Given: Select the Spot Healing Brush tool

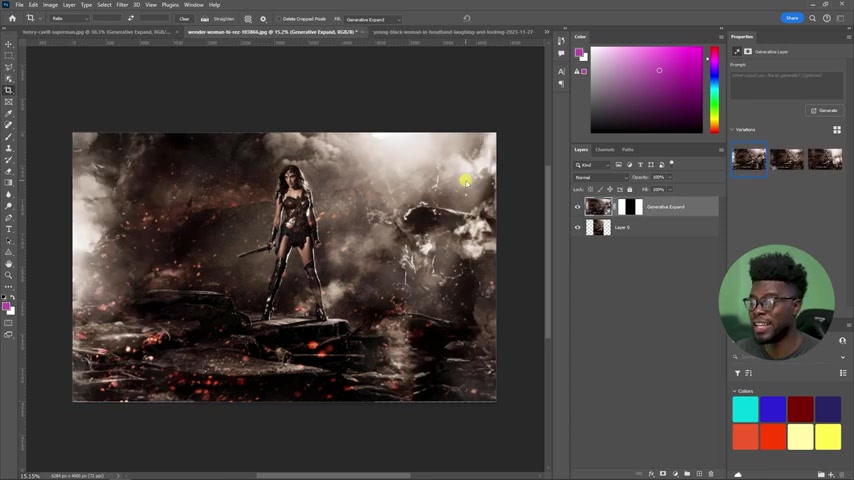Looking at the screenshot, I should (8, 125).
